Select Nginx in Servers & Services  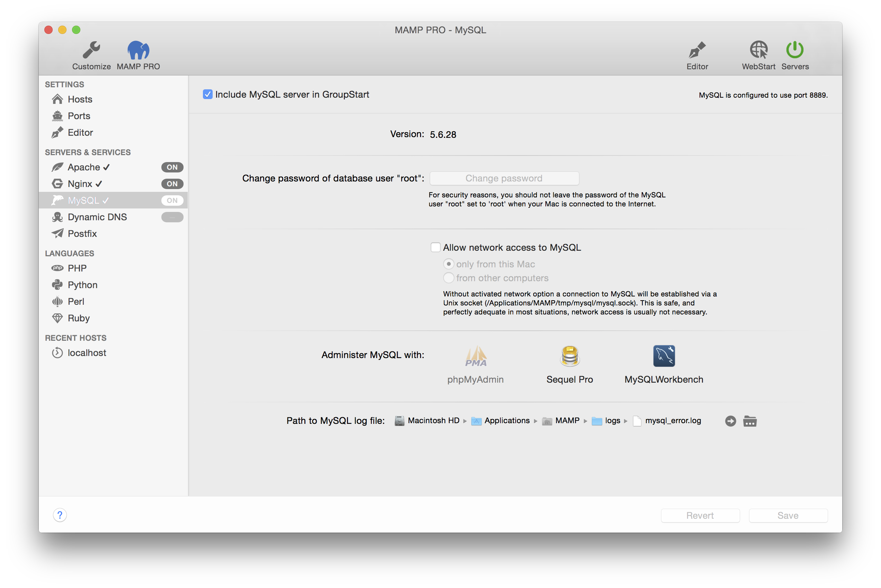point(113,184)
